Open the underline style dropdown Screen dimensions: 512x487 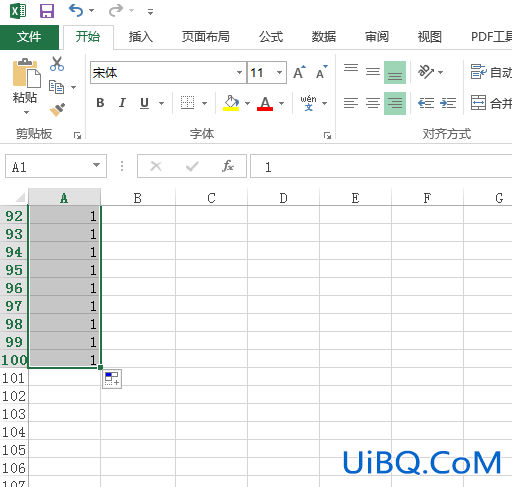[161, 103]
